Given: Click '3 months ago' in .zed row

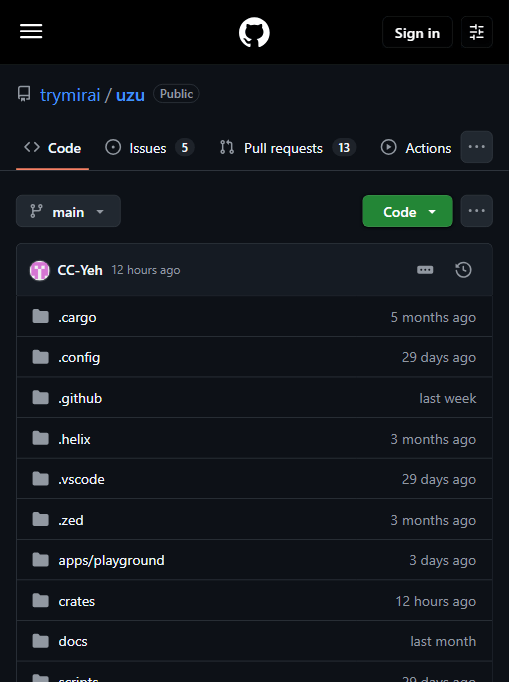Looking at the screenshot, I should pyautogui.click(x=433, y=520).
